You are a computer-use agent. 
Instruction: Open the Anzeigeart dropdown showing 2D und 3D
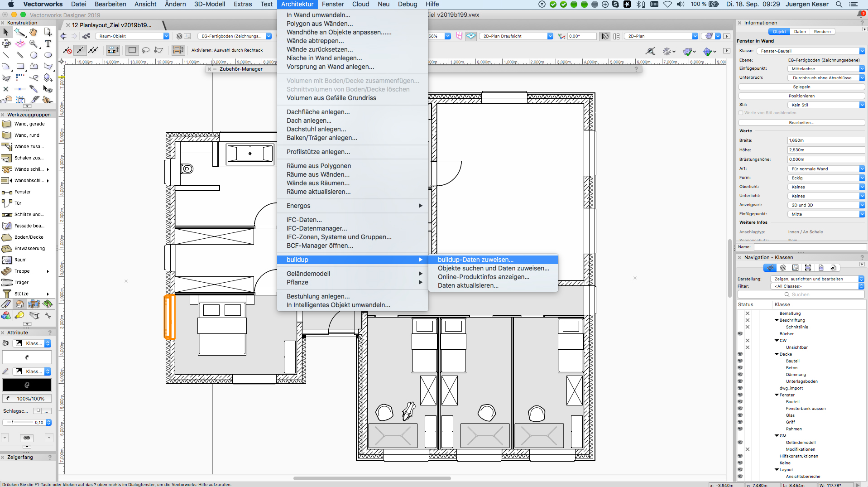click(826, 205)
